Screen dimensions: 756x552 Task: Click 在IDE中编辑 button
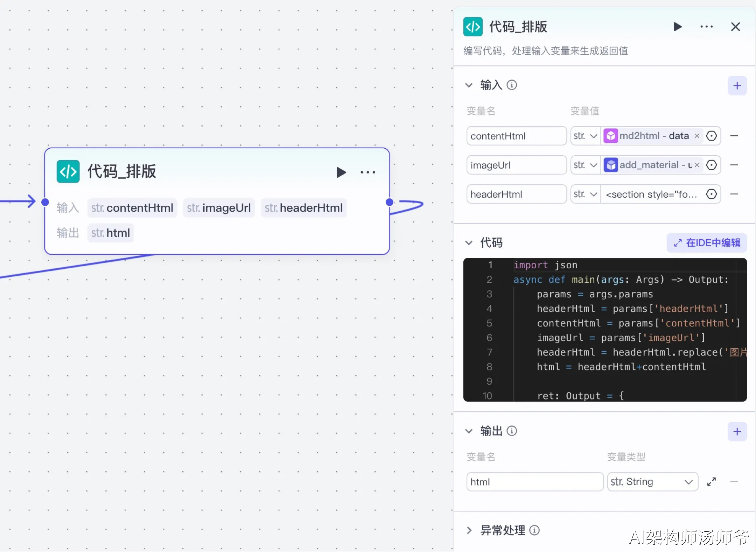[x=707, y=243]
